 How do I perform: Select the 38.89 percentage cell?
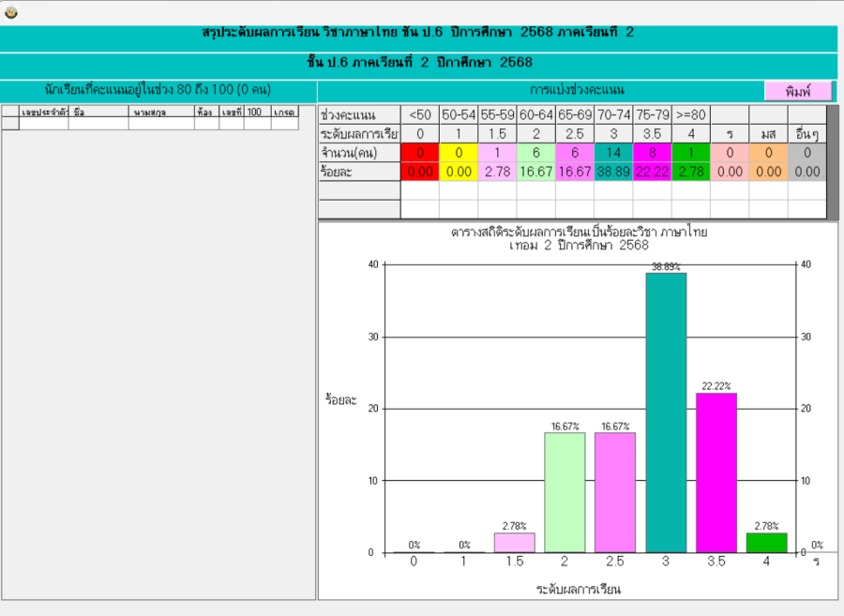(613, 172)
